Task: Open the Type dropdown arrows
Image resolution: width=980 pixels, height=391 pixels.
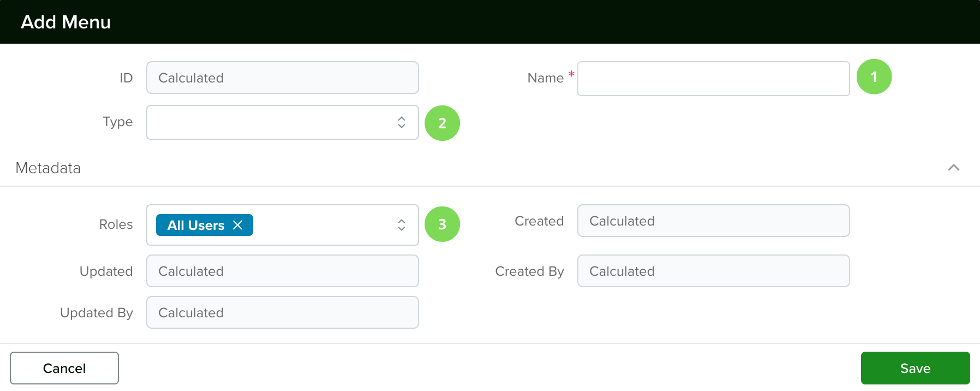Action: [402, 122]
